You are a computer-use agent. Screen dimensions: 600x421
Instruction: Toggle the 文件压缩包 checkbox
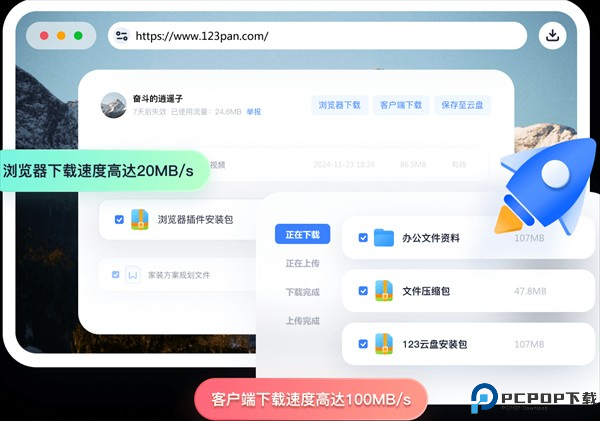362,291
